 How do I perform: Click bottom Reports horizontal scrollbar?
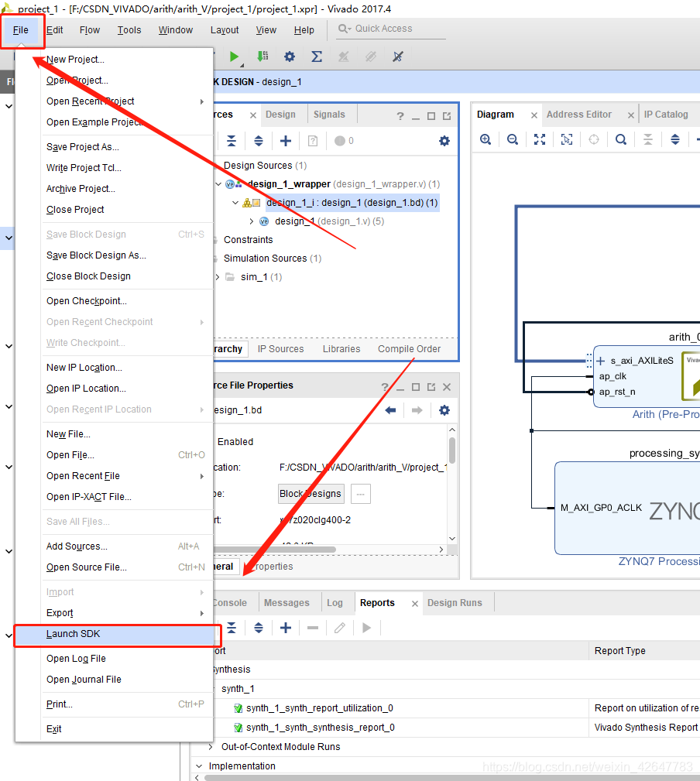451,777
